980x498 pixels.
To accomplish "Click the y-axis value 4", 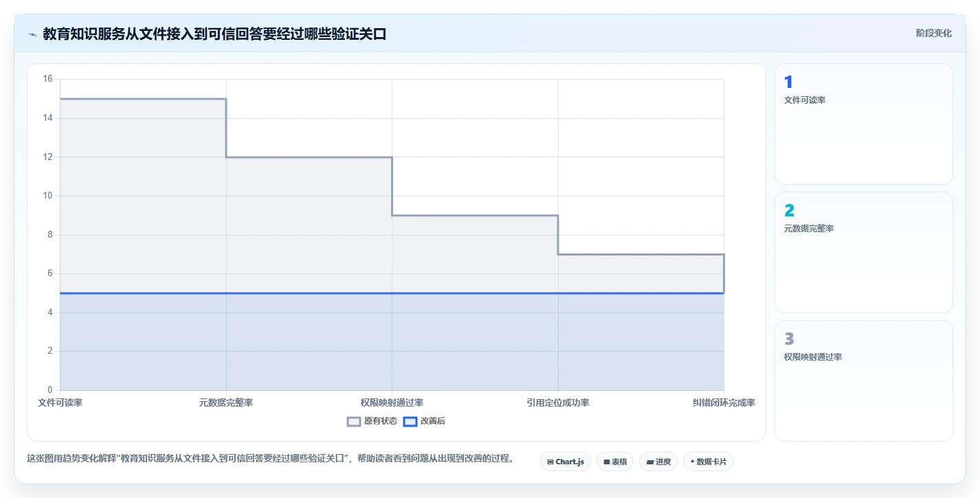I will [50, 313].
